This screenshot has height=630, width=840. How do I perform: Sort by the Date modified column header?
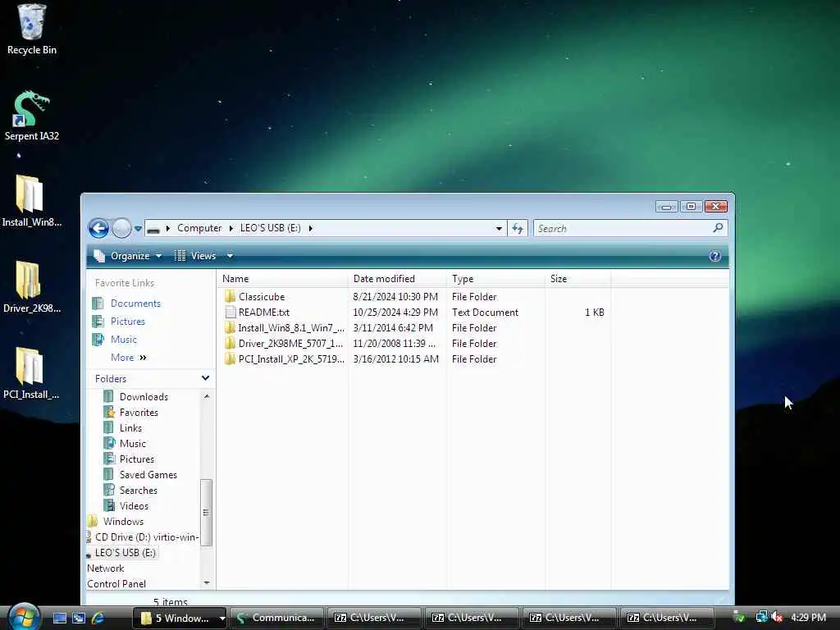coord(398,279)
